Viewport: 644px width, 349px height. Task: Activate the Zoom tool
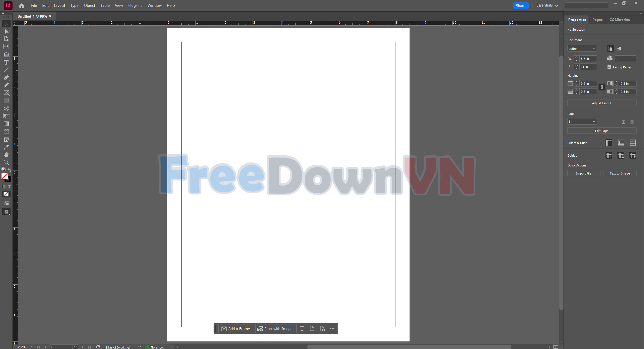click(x=6, y=162)
